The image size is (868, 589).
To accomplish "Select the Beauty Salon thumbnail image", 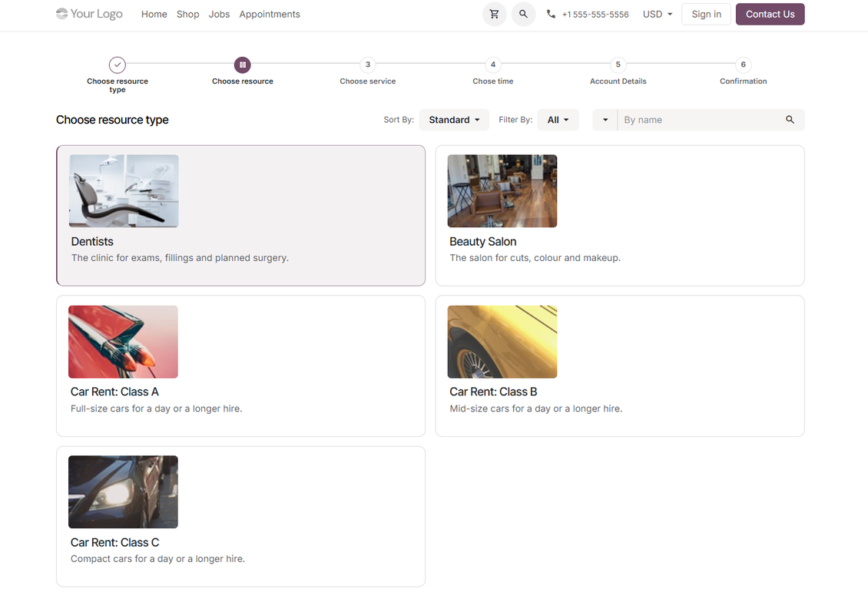I will click(x=502, y=191).
